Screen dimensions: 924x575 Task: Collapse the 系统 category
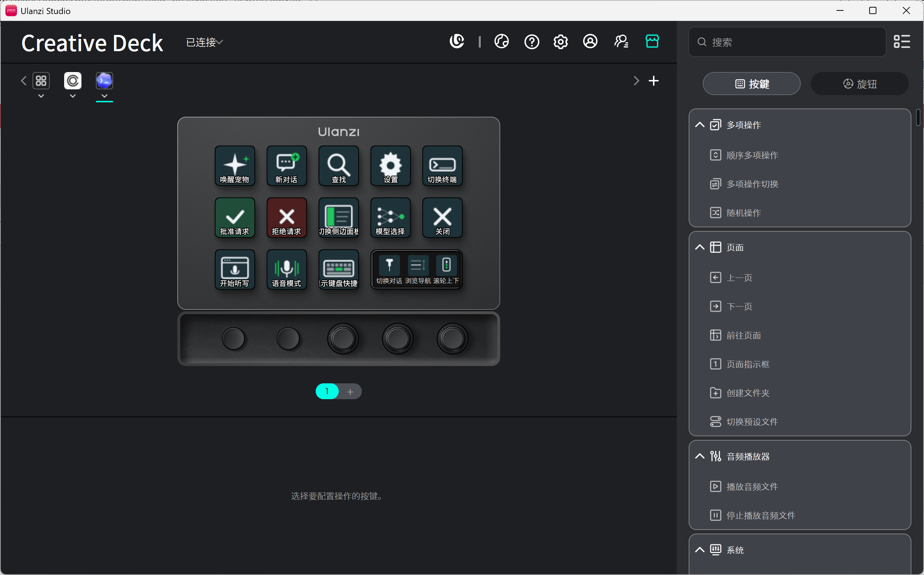(x=699, y=549)
